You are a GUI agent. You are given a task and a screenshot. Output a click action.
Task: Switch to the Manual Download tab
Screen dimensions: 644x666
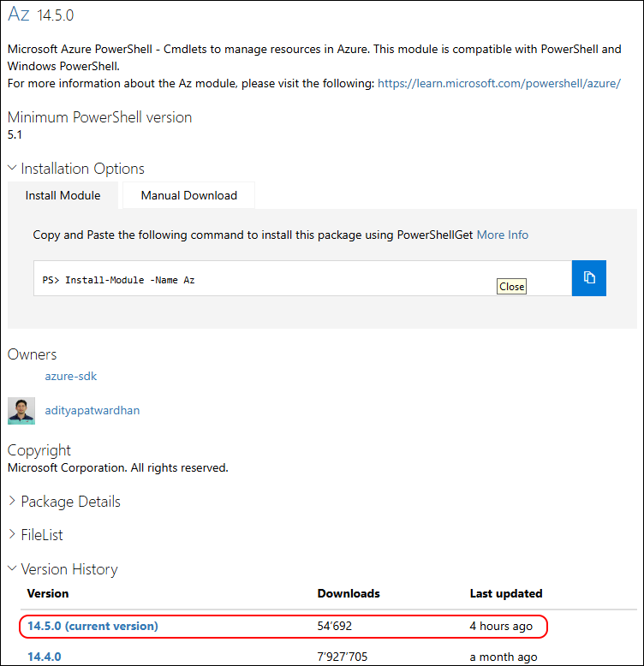click(188, 195)
